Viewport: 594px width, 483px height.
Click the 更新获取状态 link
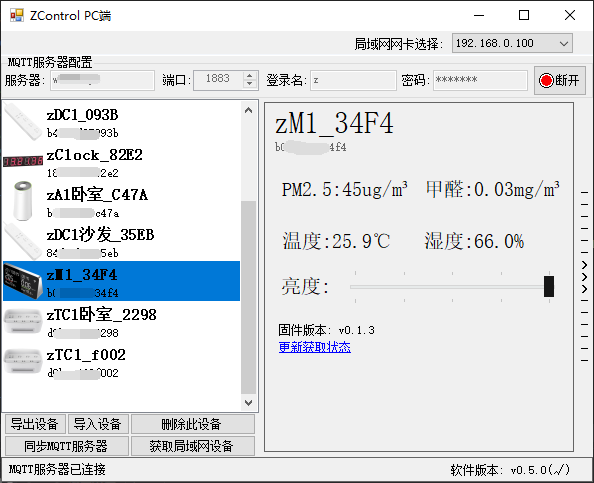(314, 347)
